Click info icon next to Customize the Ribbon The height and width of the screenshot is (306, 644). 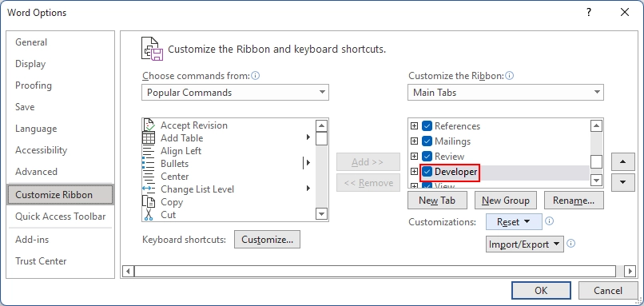tap(510, 76)
